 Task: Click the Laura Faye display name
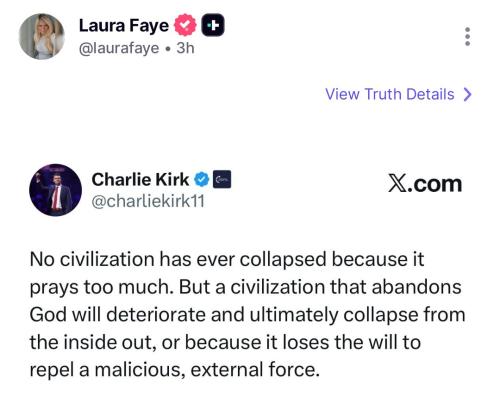tap(124, 26)
